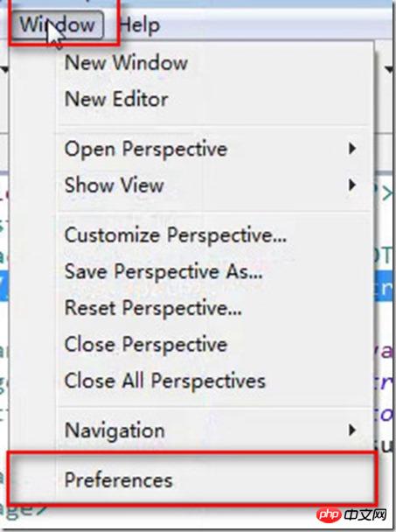The height and width of the screenshot is (532, 396).
Task: Click the php中文网 logo watermark
Action: (352, 514)
